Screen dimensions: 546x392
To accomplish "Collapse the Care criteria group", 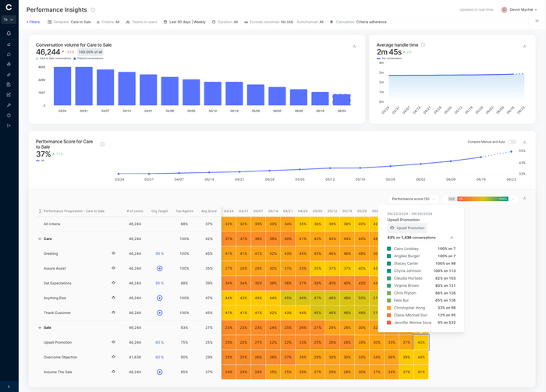I will click(x=39, y=238).
